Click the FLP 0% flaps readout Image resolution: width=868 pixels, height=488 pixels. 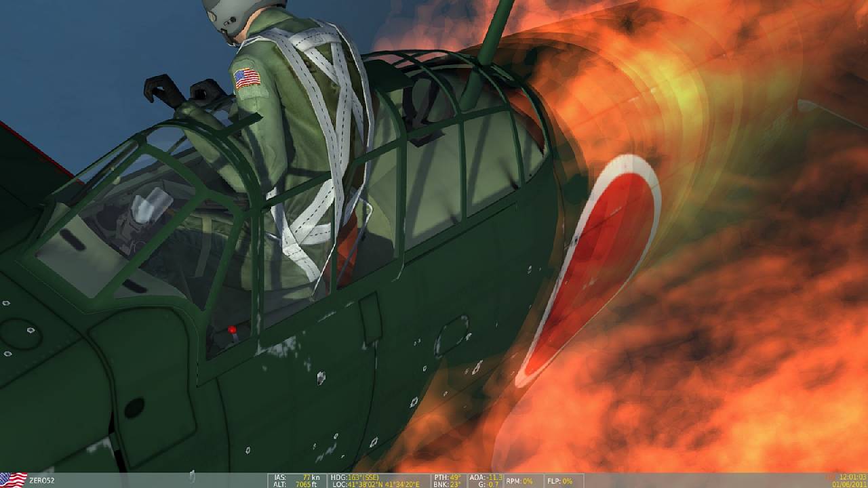click(559, 481)
